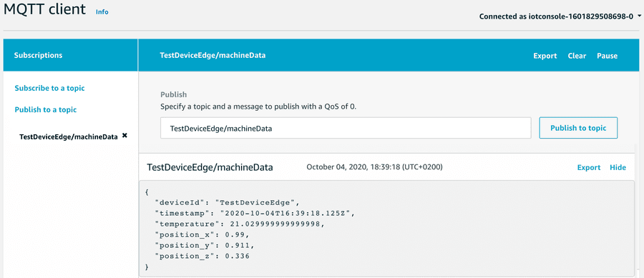The width and height of the screenshot is (644, 278).
Task: Click the Subscriptions panel header
Action: 71,55
